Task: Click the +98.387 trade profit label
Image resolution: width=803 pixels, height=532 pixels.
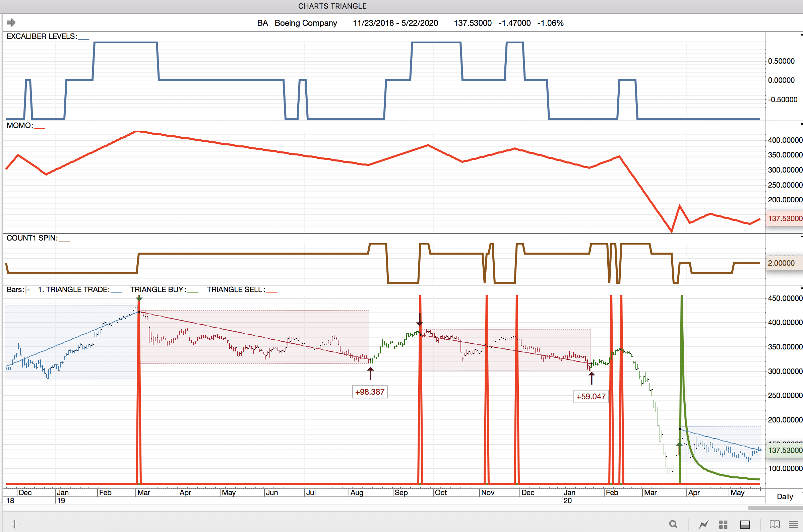Action: tap(370, 392)
